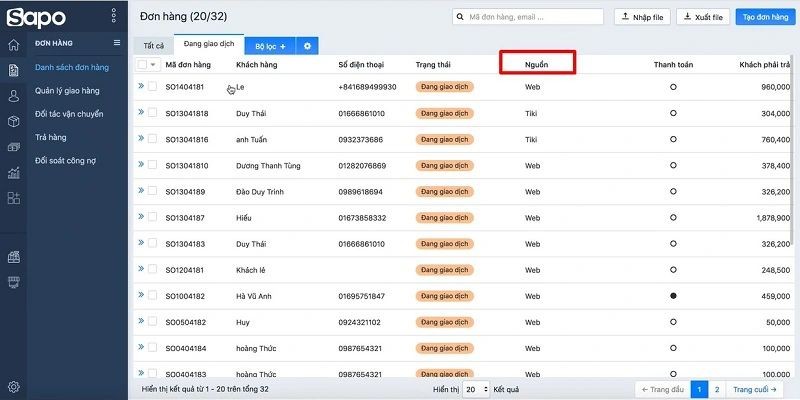The height and width of the screenshot is (400, 800).
Task: Open settings gear at sidebar bottom
Action: 14,387
